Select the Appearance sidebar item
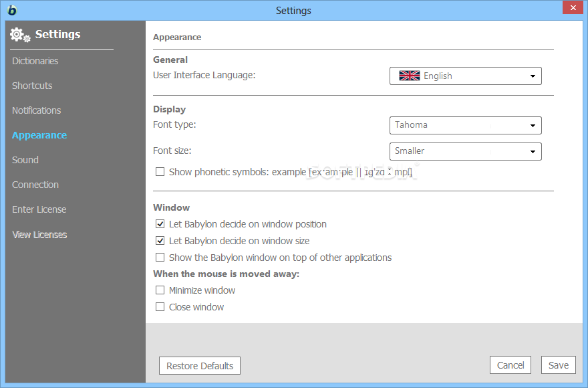588x388 pixels. point(39,135)
